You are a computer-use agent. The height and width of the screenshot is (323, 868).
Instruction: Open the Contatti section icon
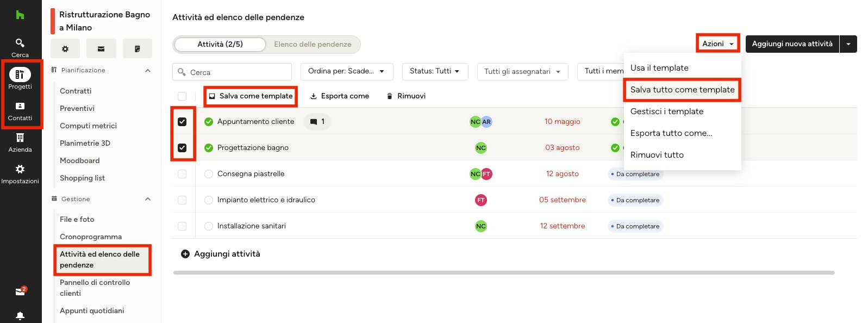pyautogui.click(x=20, y=106)
